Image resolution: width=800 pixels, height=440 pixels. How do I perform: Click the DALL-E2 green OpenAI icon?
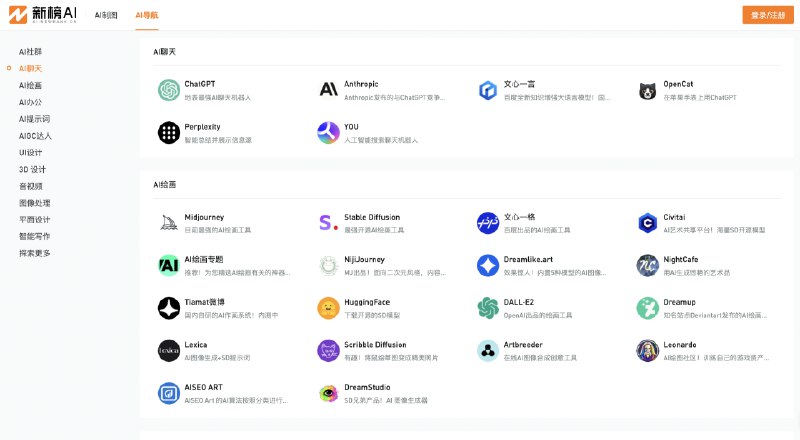pos(488,308)
